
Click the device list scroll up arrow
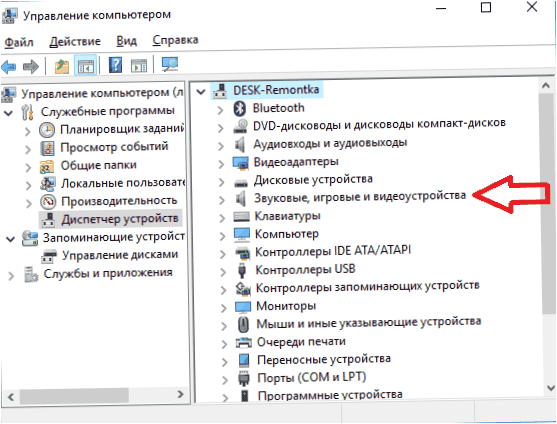pos(546,85)
